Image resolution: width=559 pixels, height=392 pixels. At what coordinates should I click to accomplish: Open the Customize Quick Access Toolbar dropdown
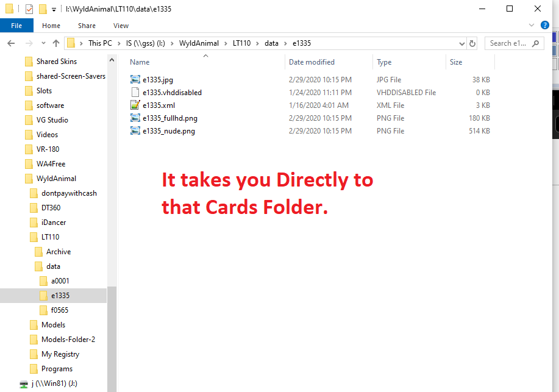pyautogui.click(x=54, y=9)
